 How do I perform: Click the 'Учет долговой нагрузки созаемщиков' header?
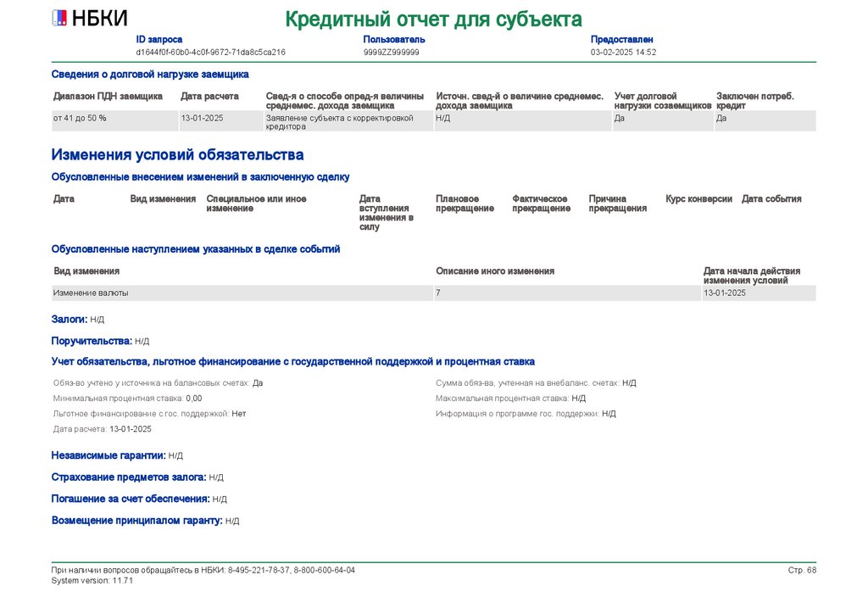point(663,101)
